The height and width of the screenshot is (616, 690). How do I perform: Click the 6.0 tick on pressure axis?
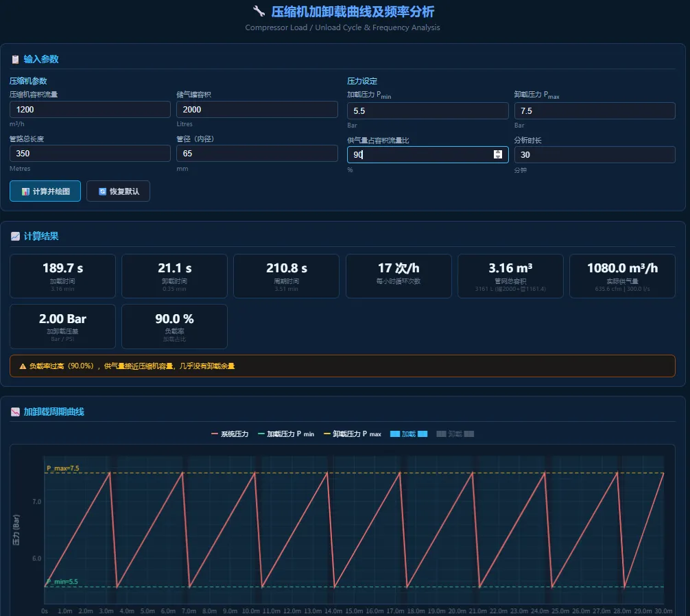click(37, 558)
